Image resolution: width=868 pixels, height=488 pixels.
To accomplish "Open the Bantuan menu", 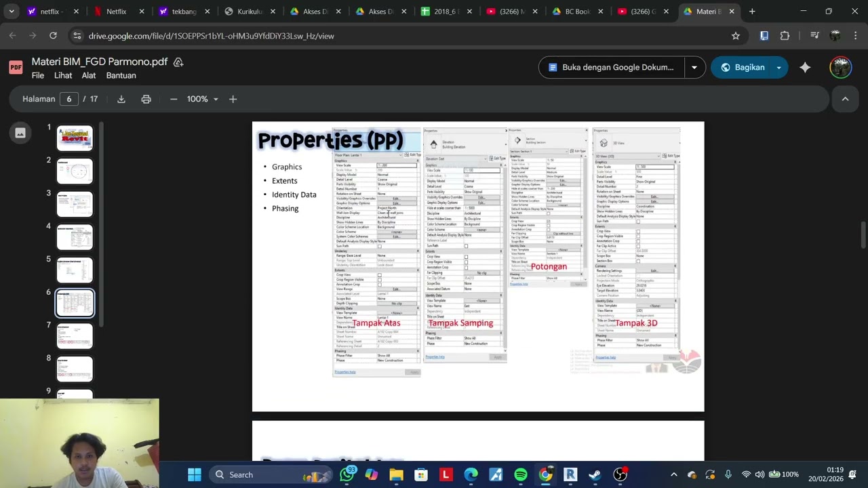I will click(121, 75).
